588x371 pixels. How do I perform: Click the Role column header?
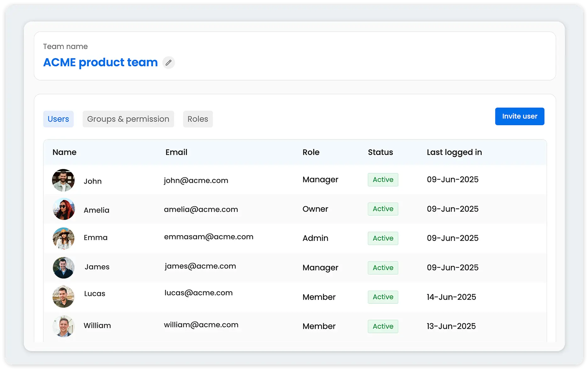[311, 152]
